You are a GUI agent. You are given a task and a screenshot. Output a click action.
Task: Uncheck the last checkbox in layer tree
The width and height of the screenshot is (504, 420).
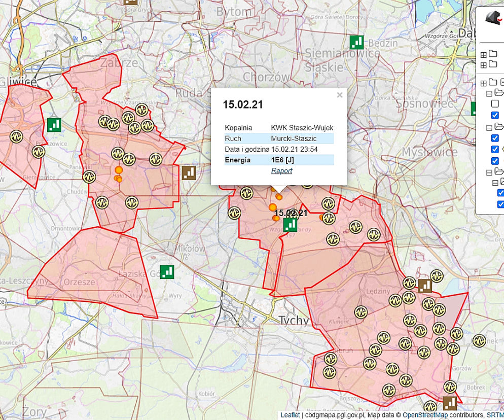coord(500,204)
